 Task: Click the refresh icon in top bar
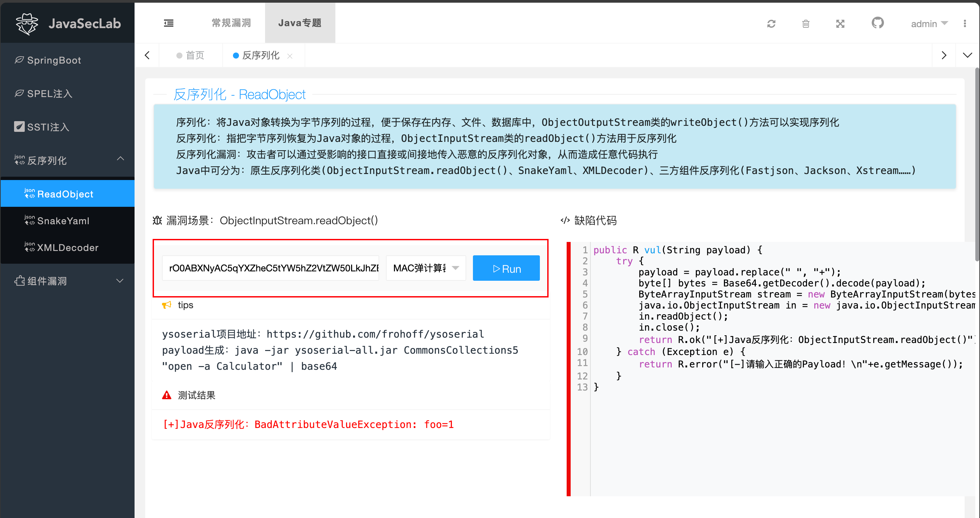coord(771,24)
